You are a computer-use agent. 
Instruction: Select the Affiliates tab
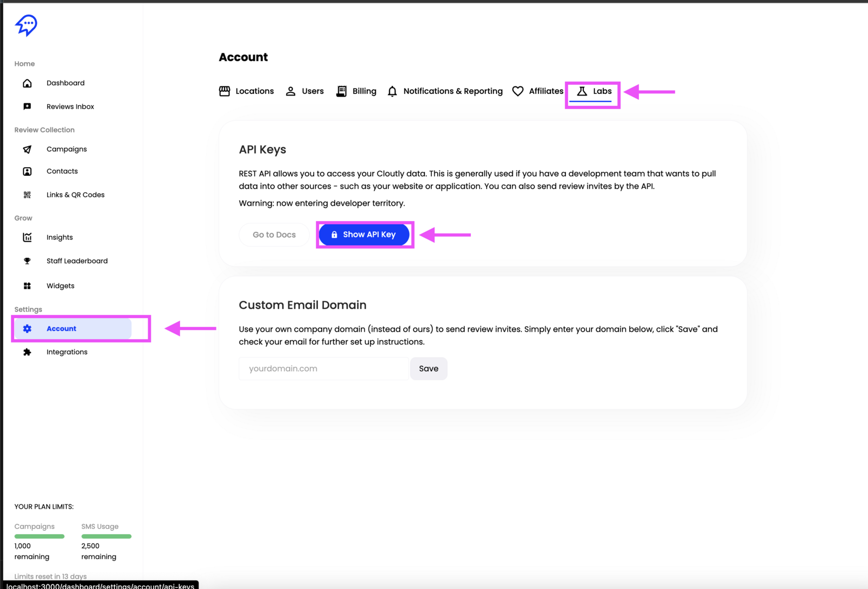(x=538, y=91)
